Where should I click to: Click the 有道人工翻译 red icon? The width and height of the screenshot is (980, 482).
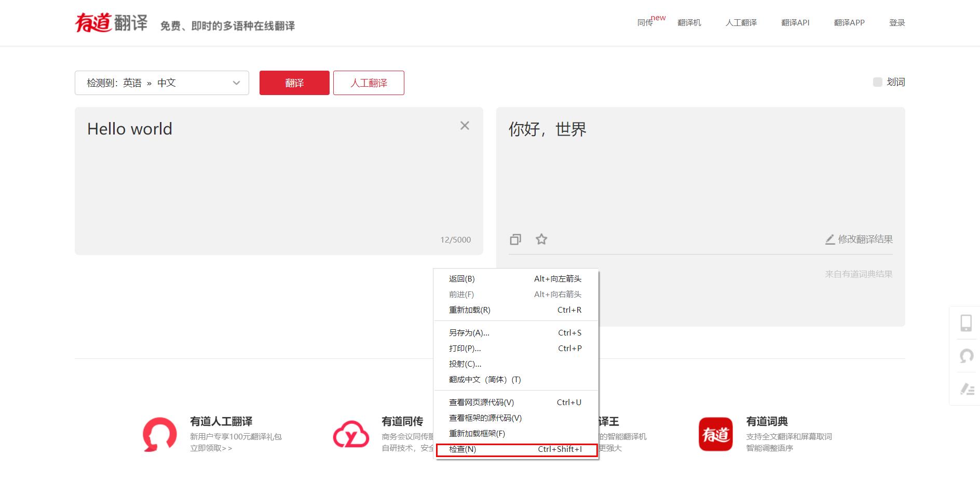pyautogui.click(x=160, y=434)
